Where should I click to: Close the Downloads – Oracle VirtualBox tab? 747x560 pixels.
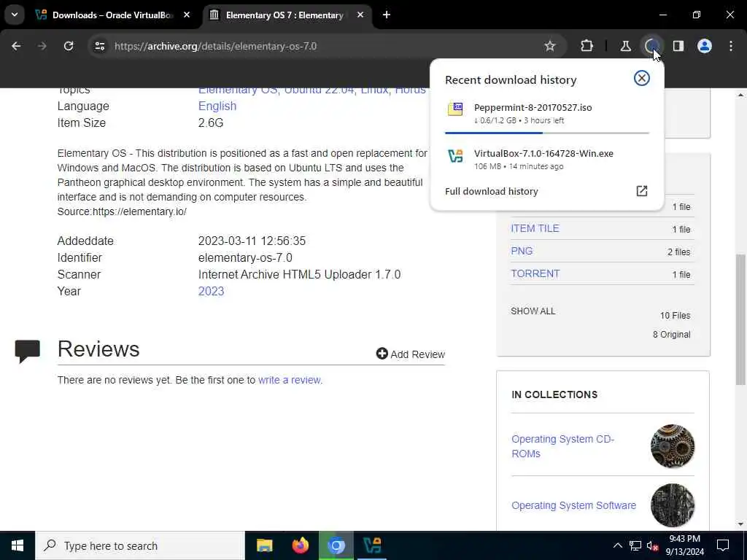[x=187, y=15]
